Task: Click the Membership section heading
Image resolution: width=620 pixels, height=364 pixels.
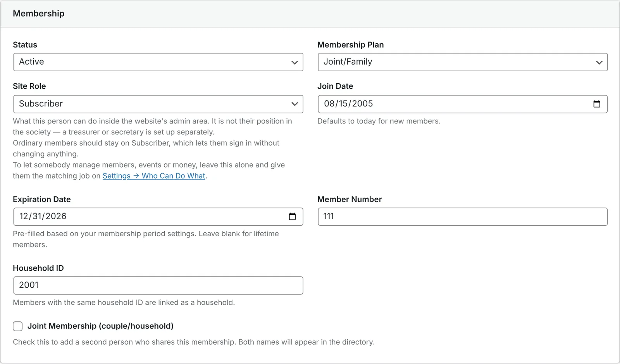Action: pyautogui.click(x=39, y=14)
